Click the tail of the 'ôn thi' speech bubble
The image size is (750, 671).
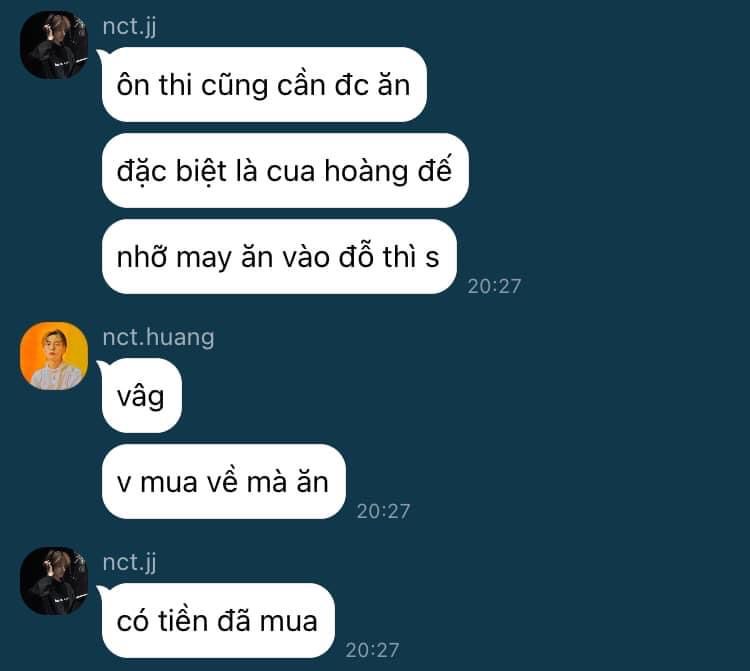[x=101, y=55]
